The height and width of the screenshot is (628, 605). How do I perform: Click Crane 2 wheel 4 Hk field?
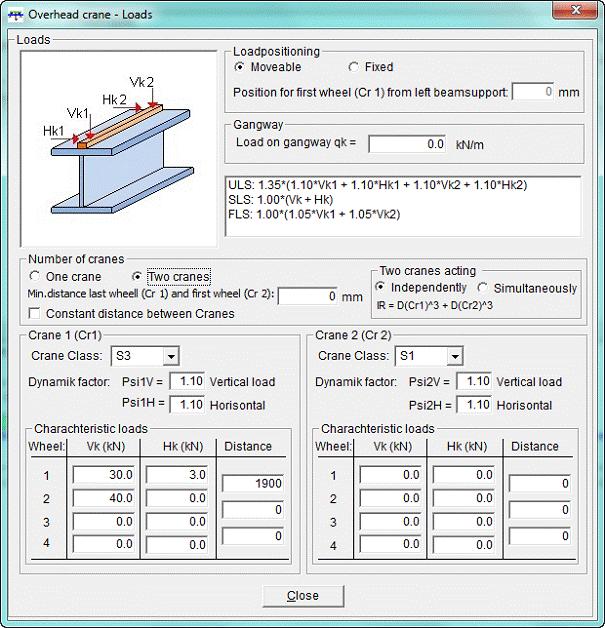tap(464, 545)
